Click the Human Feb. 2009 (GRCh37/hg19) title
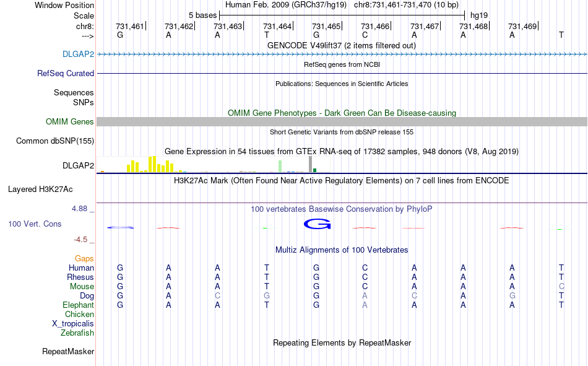The image size is (588, 366). [287, 5]
